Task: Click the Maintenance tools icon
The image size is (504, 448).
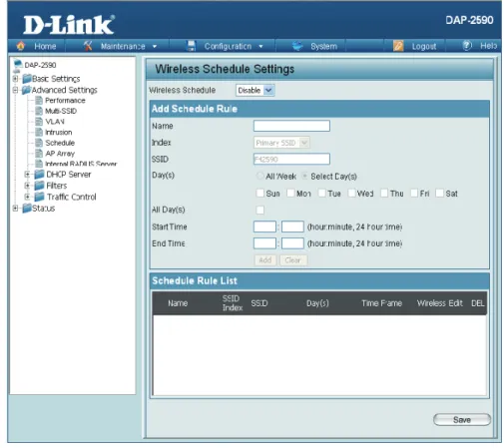Action: (88, 46)
